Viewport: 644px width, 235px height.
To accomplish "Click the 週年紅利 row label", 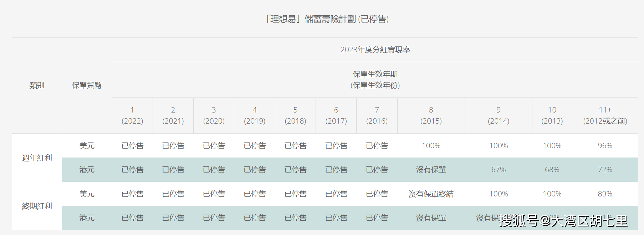I will pos(37,158).
